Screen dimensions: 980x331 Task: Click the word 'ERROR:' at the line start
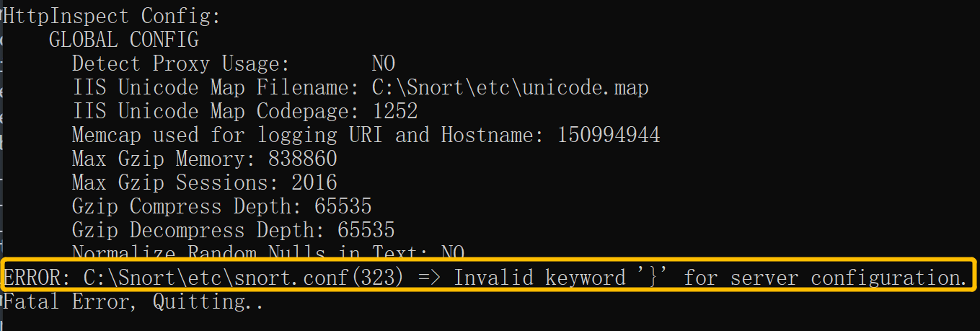tap(37, 278)
